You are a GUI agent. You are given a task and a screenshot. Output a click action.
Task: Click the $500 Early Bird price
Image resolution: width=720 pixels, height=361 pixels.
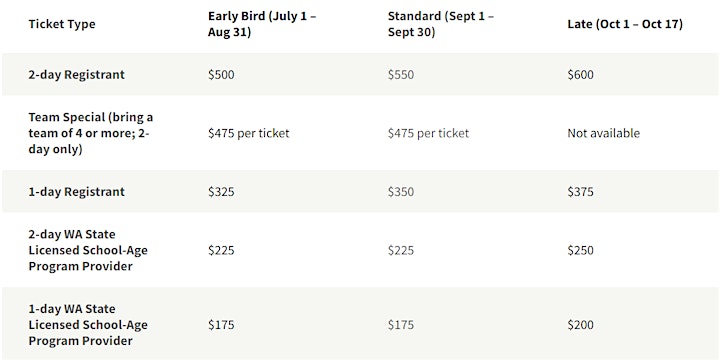coord(221,74)
